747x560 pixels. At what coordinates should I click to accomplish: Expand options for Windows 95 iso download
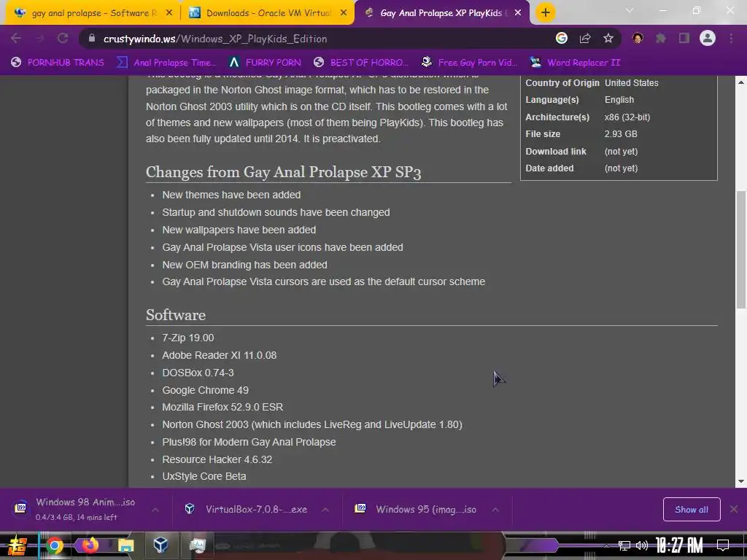coord(495,510)
